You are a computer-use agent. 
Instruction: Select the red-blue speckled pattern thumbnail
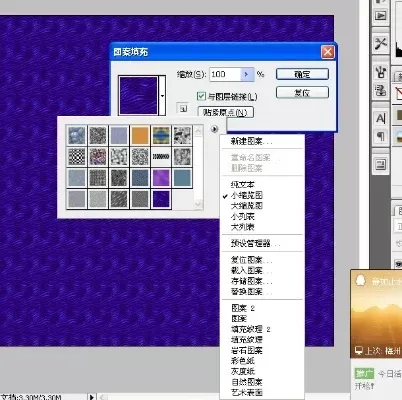(98, 156)
